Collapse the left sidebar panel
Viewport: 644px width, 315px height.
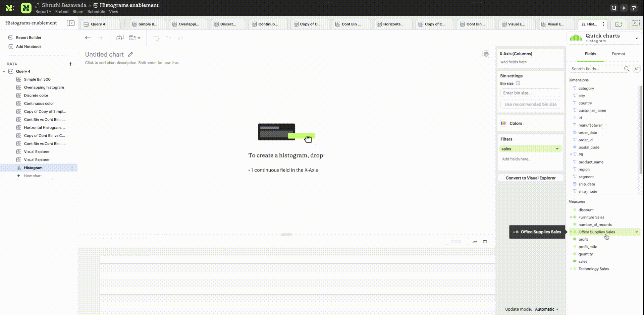click(x=71, y=23)
